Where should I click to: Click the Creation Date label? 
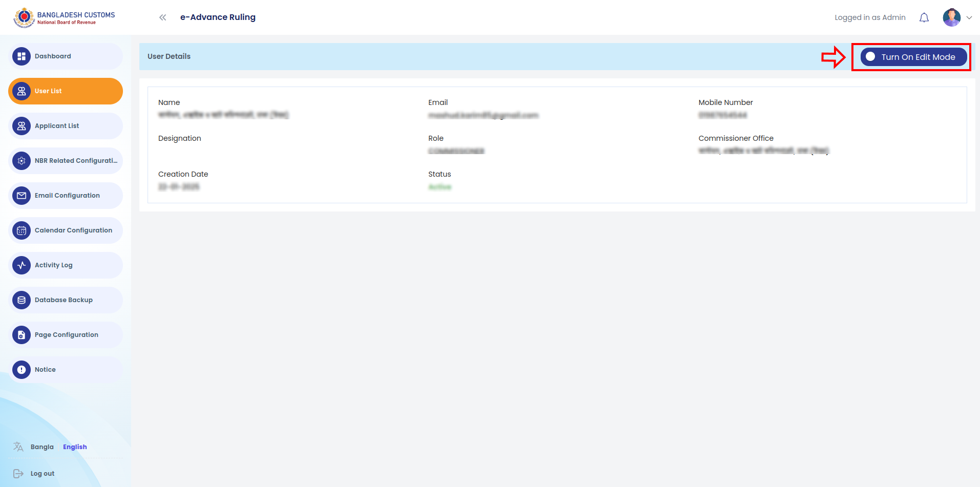pos(183,174)
